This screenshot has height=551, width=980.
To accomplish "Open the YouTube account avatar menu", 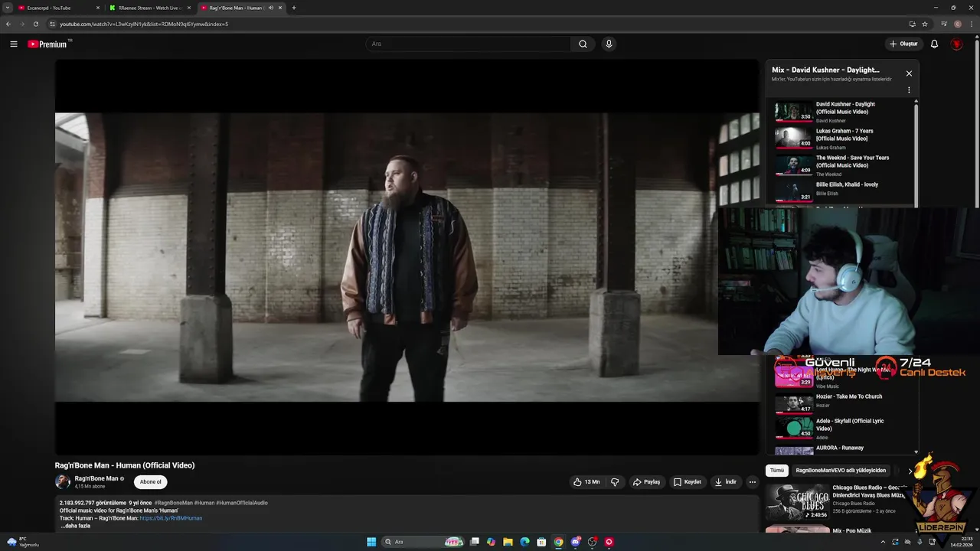I will tap(956, 44).
